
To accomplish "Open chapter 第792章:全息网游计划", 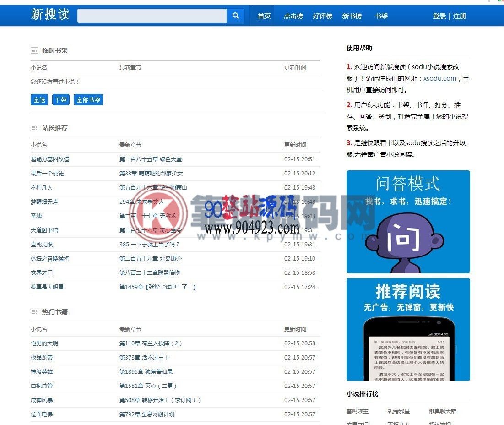I will pos(146,414).
